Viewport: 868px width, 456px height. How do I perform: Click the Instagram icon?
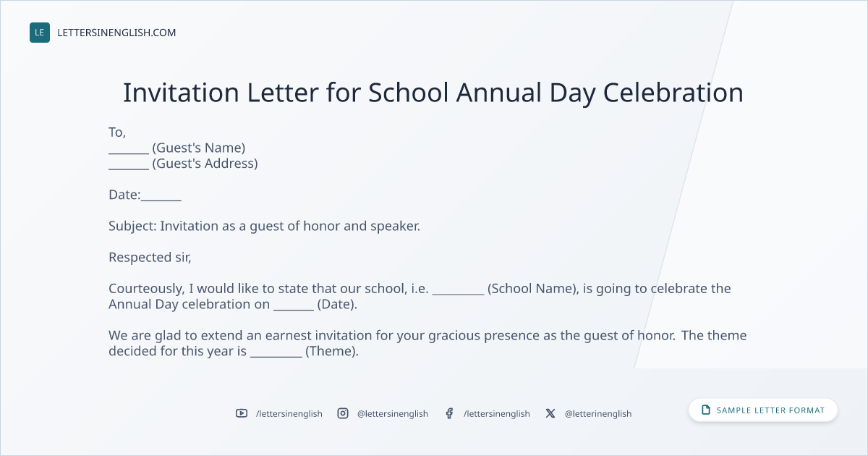[x=343, y=413]
